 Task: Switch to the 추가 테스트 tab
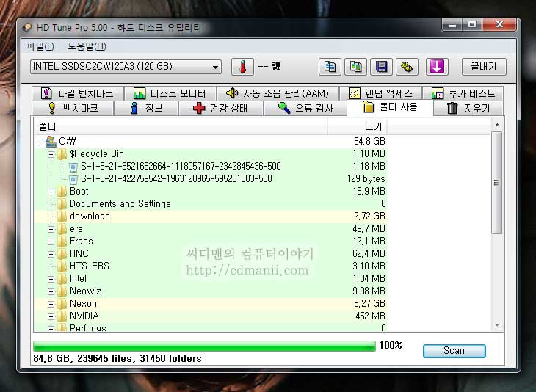(x=463, y=93)
